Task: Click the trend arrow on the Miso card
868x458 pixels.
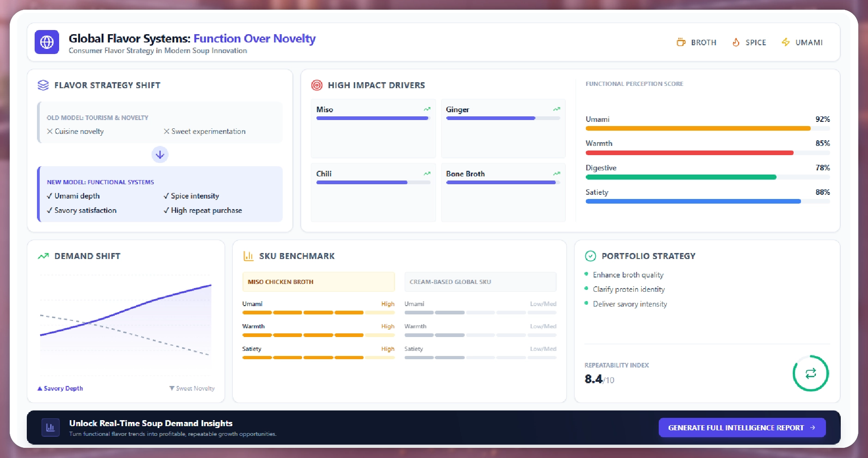Action: pos(427,109)
